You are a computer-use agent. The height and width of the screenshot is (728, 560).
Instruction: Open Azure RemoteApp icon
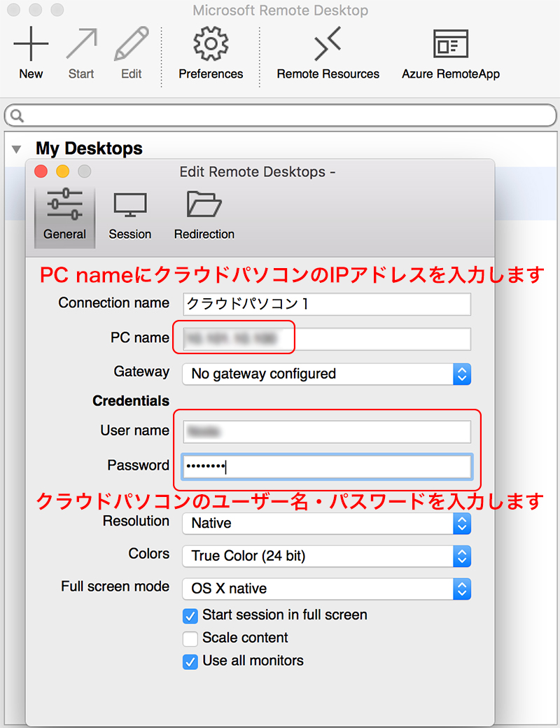(x=450, y=43)
